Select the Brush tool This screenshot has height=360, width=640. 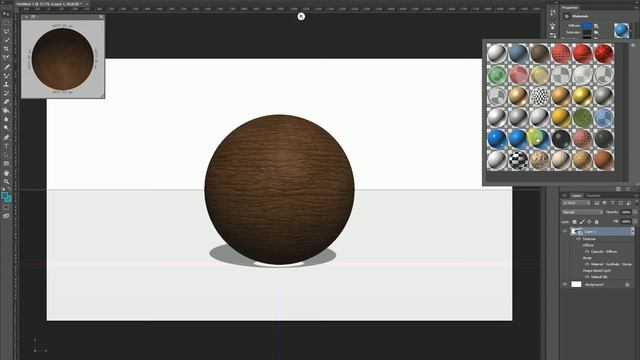click(6, 76)
